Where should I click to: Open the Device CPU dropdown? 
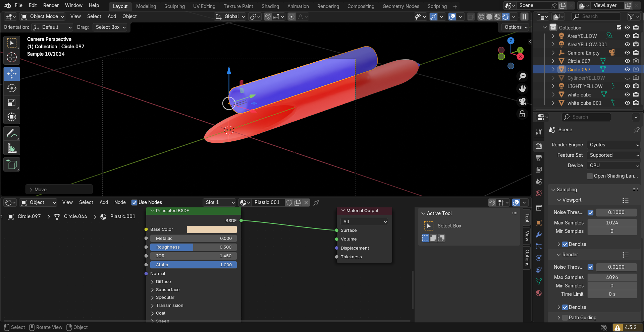(614, 165)
